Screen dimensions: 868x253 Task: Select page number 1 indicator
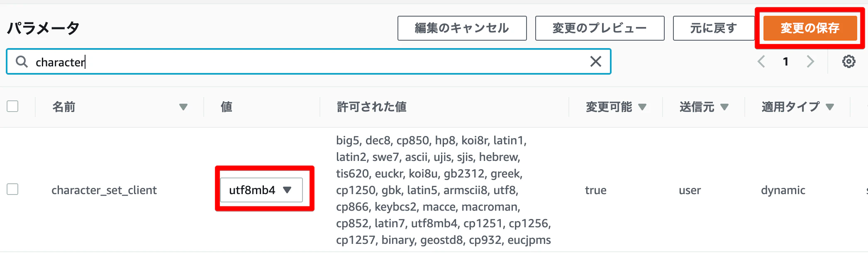click(785, 61)
